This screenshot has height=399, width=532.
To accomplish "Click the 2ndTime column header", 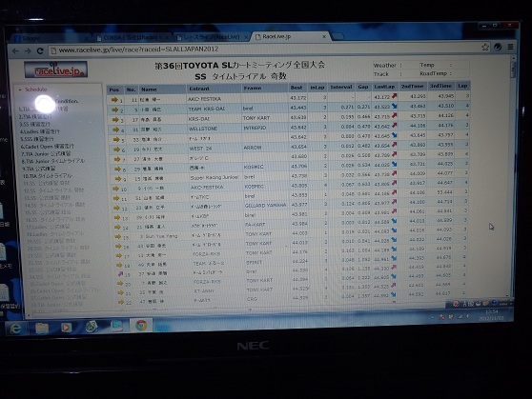I will [x=412, y=86].
